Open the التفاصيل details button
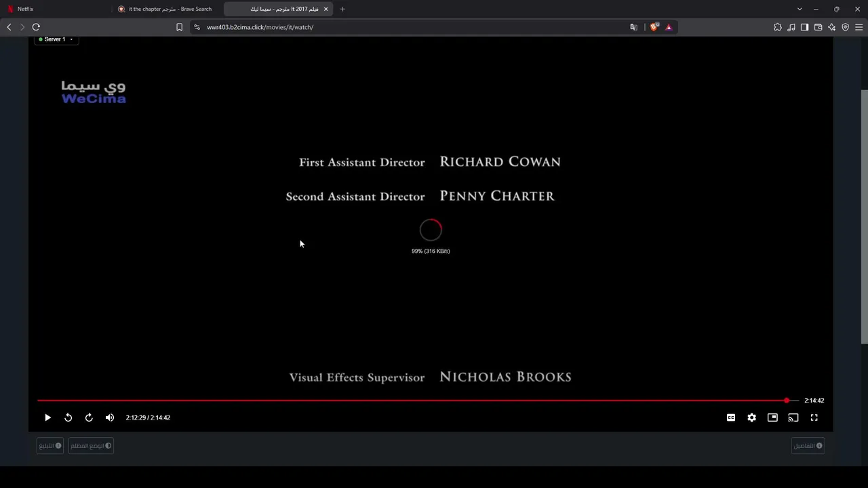 808,446
